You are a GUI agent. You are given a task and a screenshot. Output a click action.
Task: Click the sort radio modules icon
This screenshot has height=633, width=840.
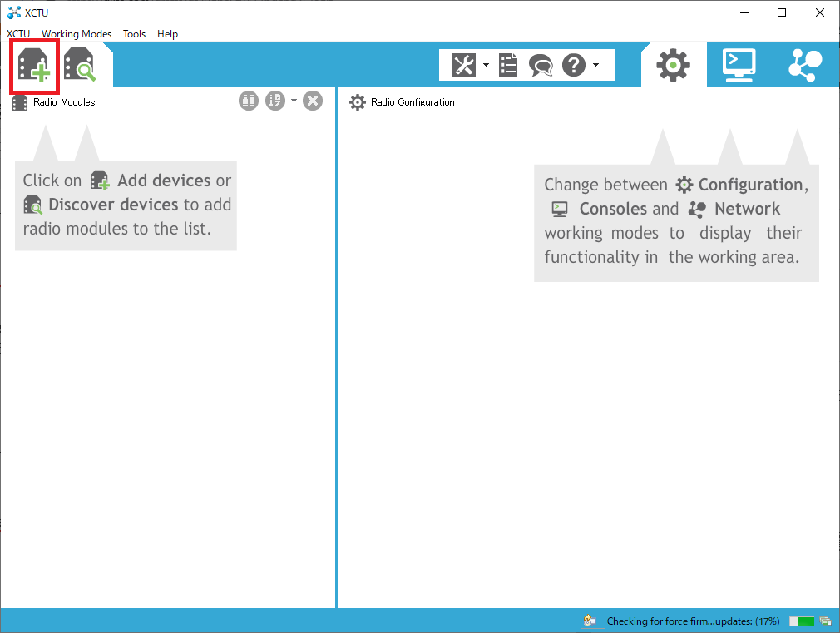(275, 101)
